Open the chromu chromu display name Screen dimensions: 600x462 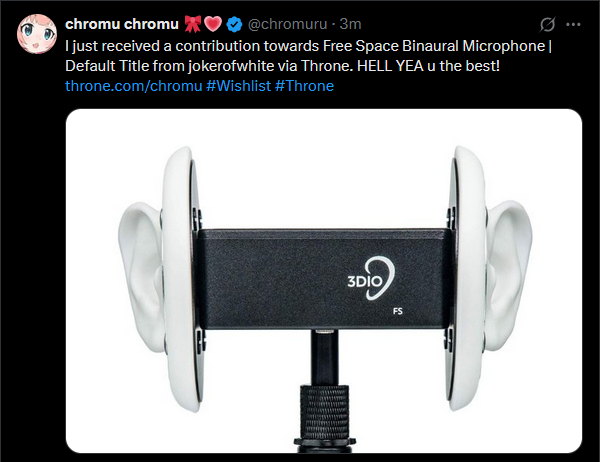point(122,24)
